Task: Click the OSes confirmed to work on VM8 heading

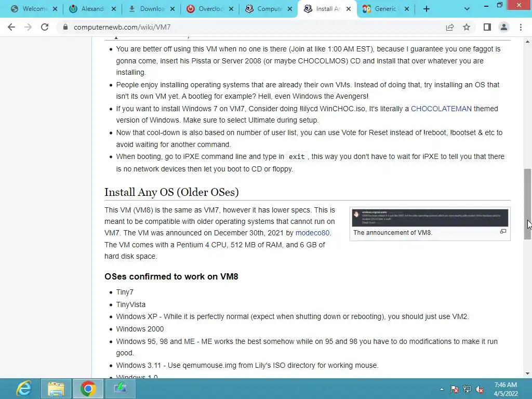Action: click(171, 276)
